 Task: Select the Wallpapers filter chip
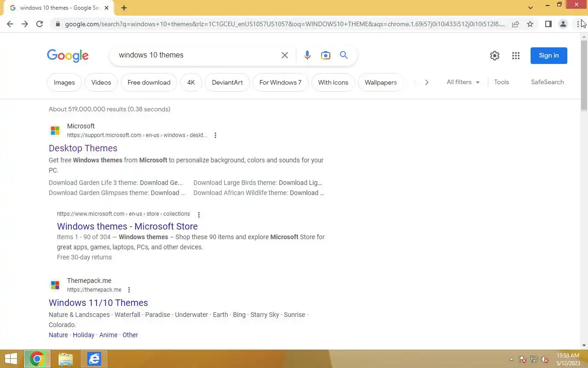(381, 82)
